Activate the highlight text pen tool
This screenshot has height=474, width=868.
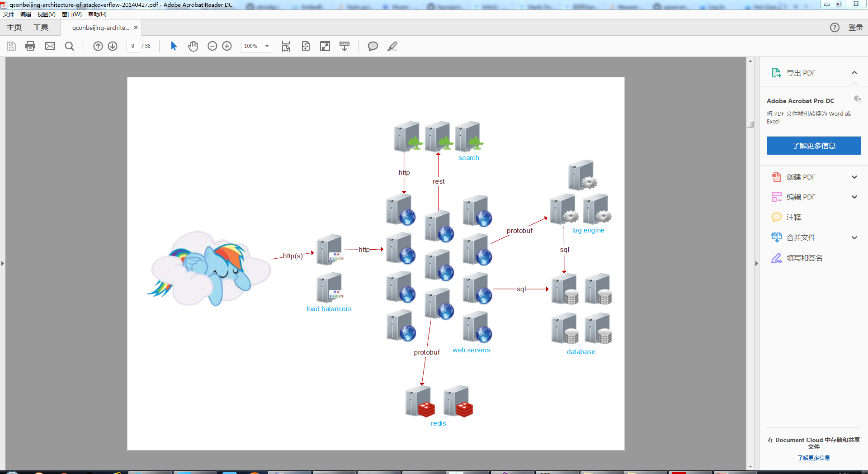click(x=392, y=46)
